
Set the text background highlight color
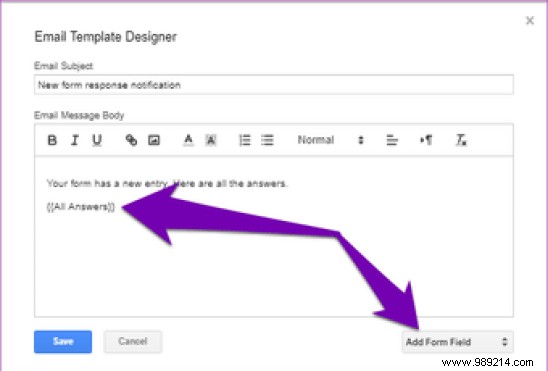211,140
